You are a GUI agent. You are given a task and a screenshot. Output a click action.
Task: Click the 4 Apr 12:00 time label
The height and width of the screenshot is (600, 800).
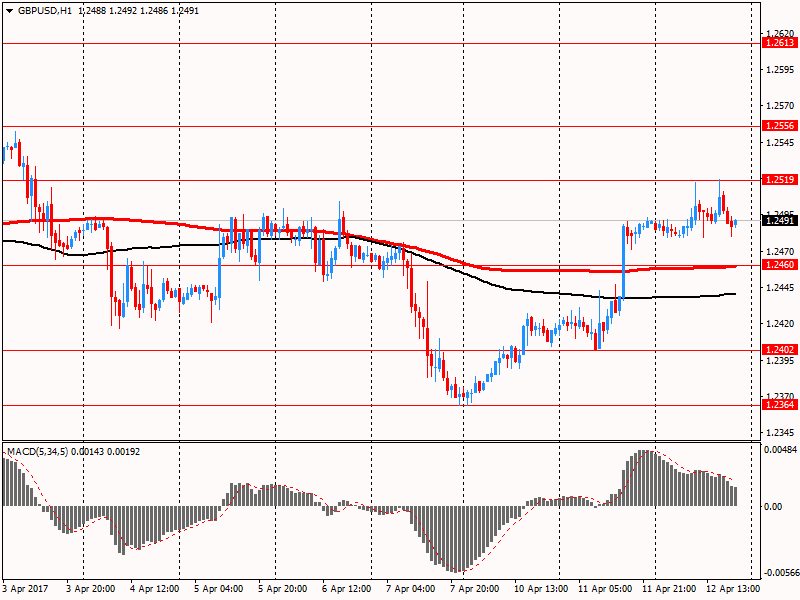tap(155, 589)
